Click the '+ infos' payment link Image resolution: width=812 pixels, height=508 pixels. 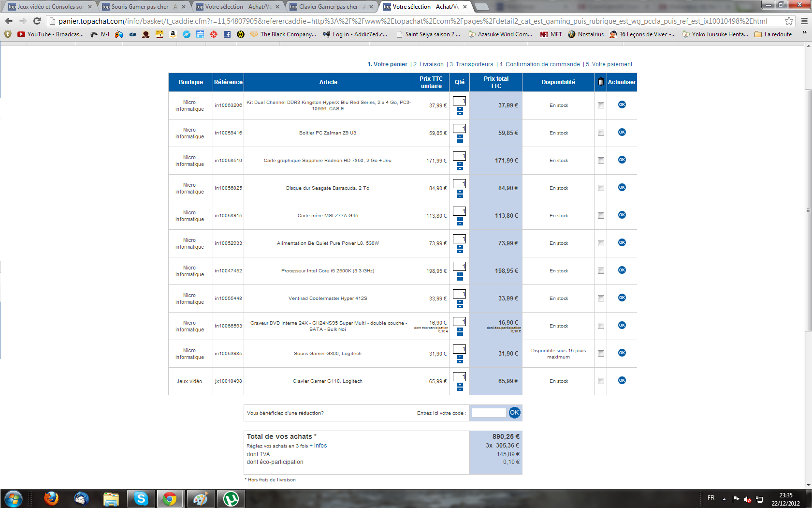(318, 446)
